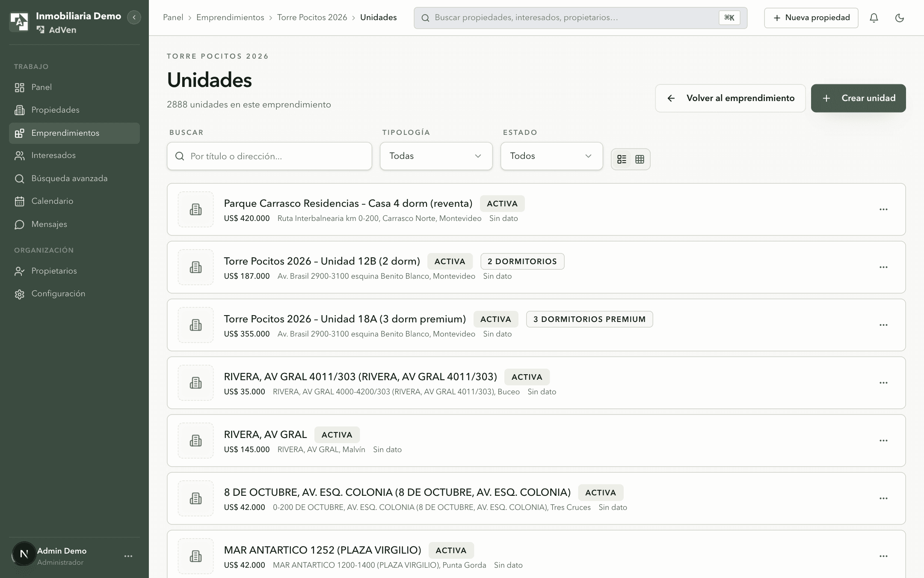
Task: Focus the global search properties field
Action: [580, 18]
